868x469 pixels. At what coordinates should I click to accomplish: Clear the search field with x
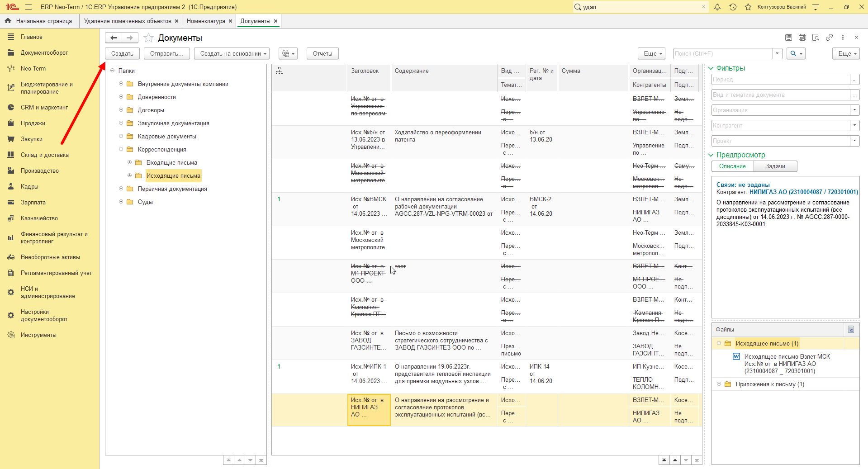(778, 53)
